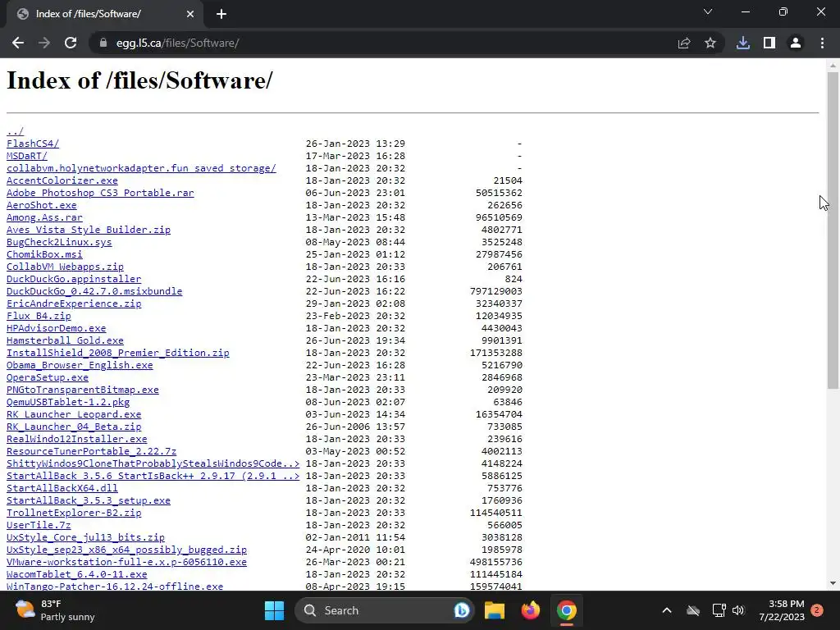This screenshot has width=840, height=630.
Task: Click the OperaSetup.exe link
Action: (47, 377)
